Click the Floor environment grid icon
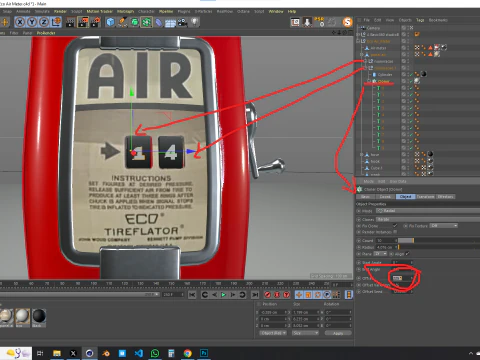480x360 pixels. (170, 23)
